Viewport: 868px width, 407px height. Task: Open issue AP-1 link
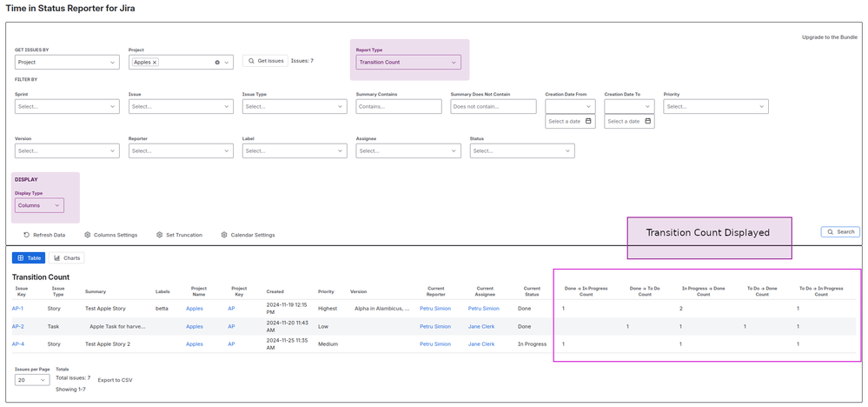[x=17, y=309]
